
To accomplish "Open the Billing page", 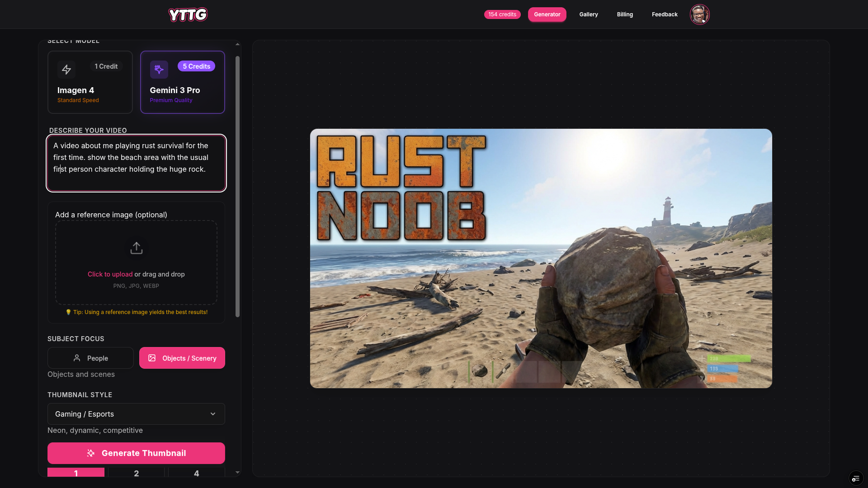I will [624, 14].
